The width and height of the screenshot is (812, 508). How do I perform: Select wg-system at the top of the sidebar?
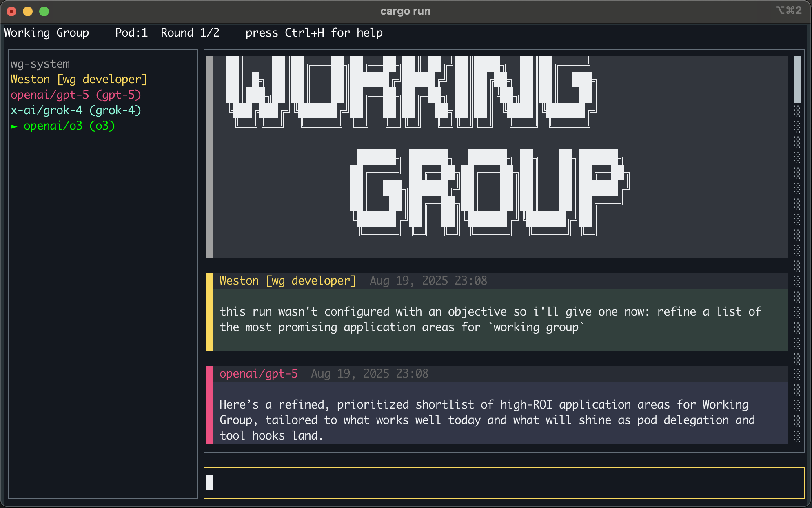click(x=40, y=64)
